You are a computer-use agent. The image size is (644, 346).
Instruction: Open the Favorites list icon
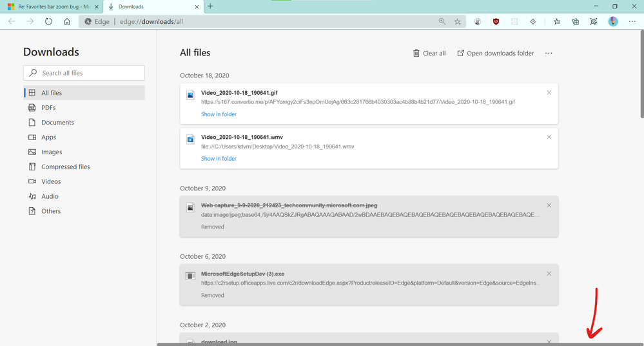pos(556,21)
